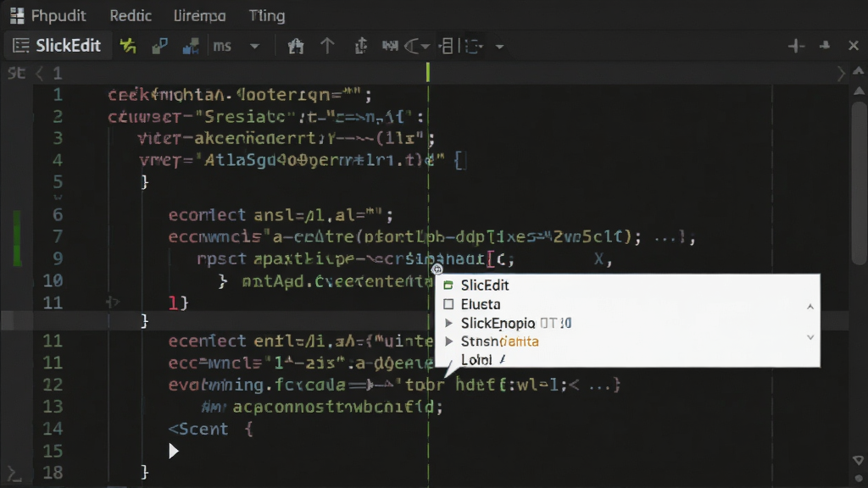Image resolution: width=868 pixels, height=488 pixels.
Task: Open the toolbar overflow dropdown arrow
Action: point(499,47)
